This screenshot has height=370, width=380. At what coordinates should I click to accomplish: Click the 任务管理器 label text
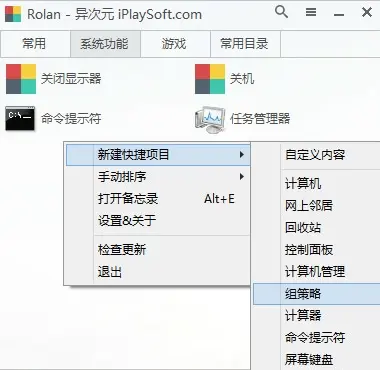260,118
